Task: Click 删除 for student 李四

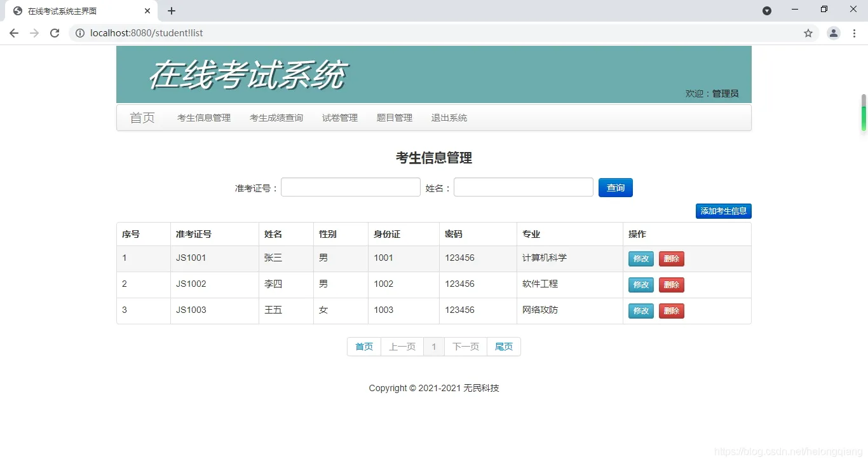Action: click(x=672, y=285)
